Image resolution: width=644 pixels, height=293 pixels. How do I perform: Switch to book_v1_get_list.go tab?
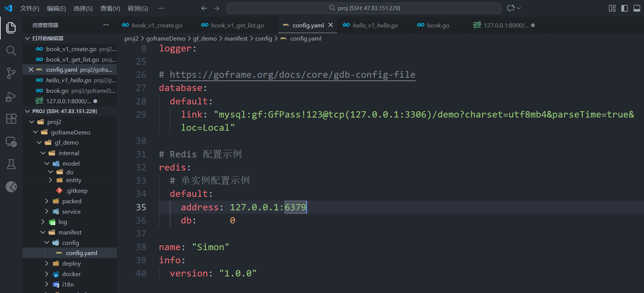point(237,25)
